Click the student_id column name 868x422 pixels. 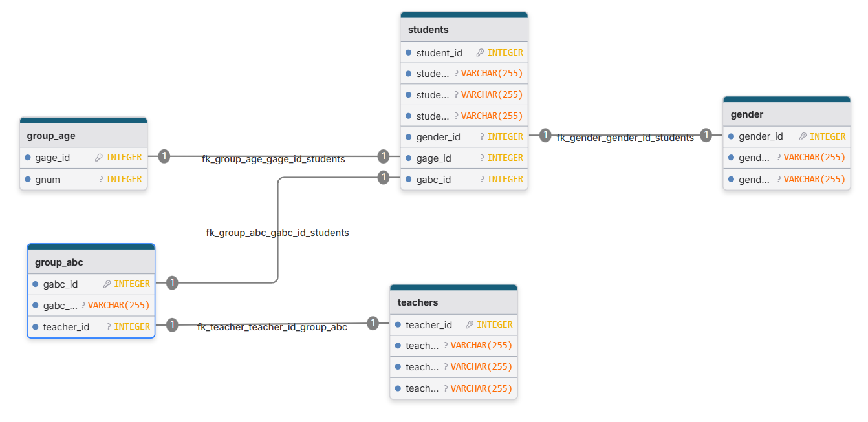[x=439, y=53]
